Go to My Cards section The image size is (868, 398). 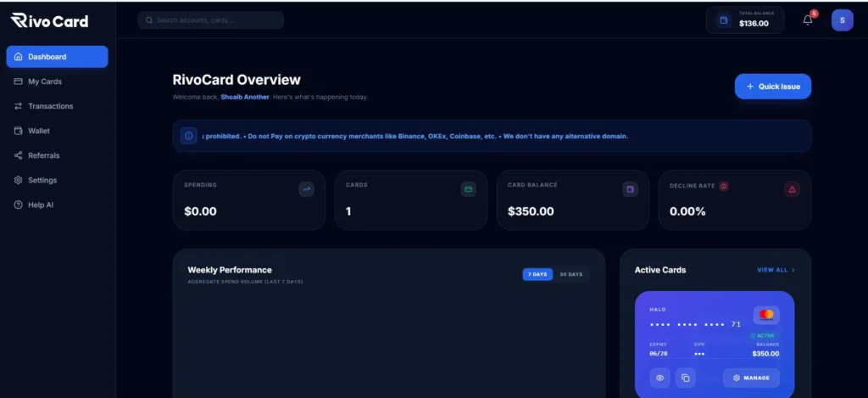[57, 81]
